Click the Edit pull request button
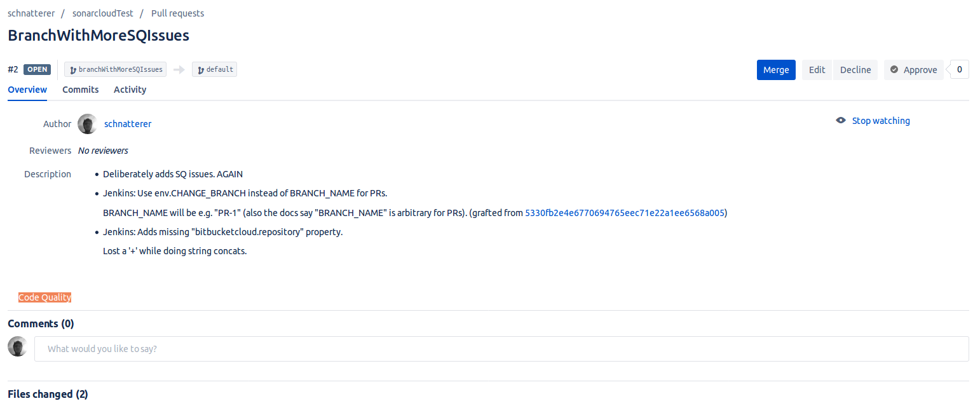Viewport: 980px width, 401px height. point(817,70)
